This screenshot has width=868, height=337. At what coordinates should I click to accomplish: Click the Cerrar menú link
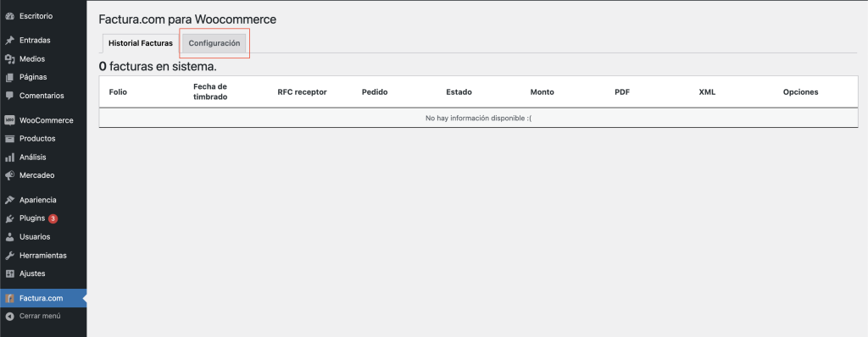[x=40, y=317]
